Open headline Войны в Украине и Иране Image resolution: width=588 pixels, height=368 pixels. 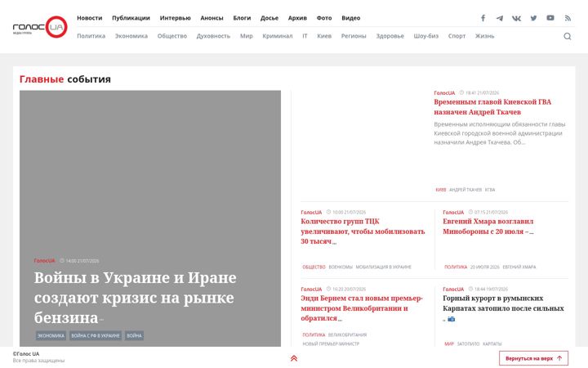coord(135,298)
